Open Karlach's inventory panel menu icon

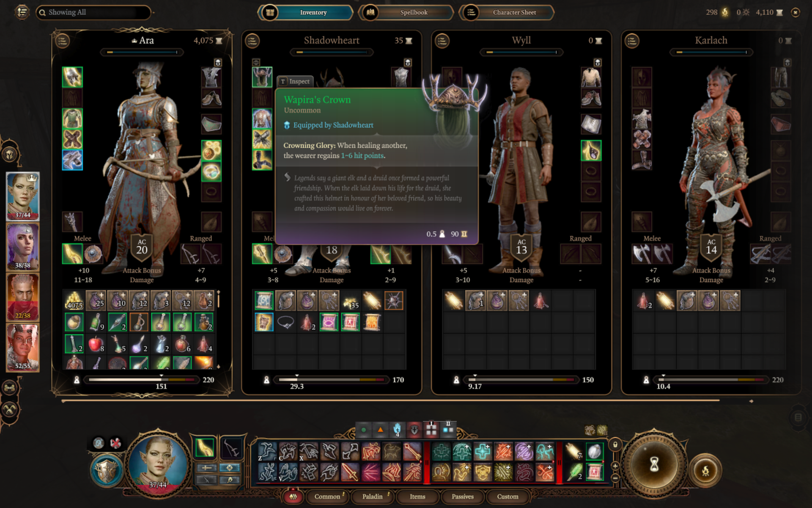click(632, 41)
